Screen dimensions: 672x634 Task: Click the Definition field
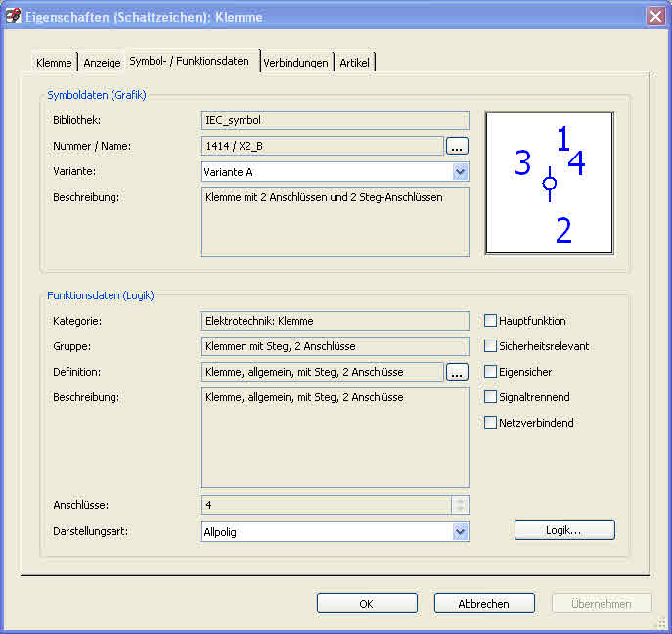[322, 372]
